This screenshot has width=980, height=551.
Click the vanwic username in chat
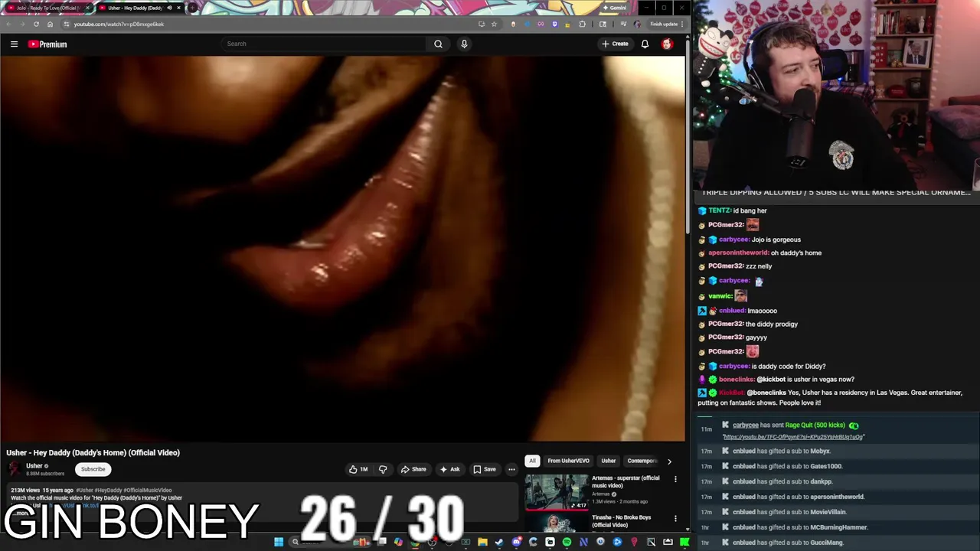click(x=720, y=295)
